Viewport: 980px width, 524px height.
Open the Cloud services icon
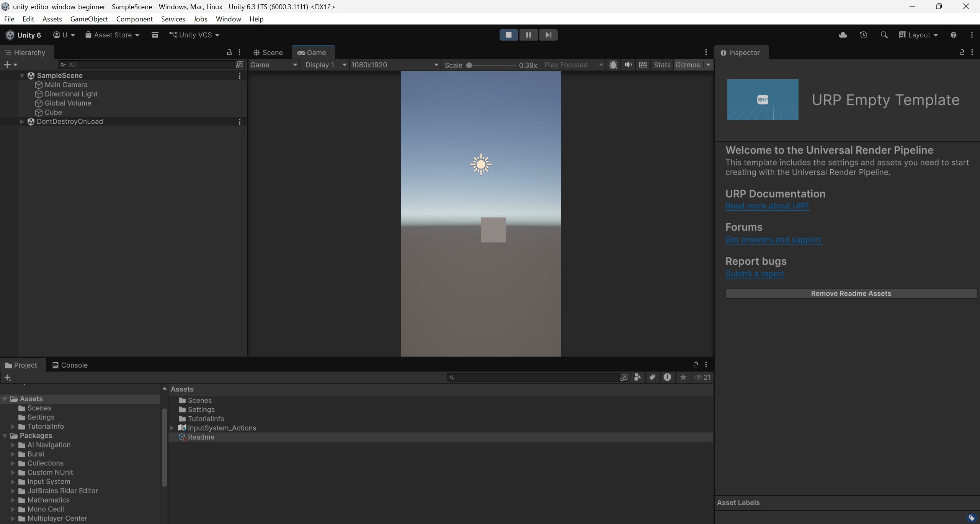point(843,35)
